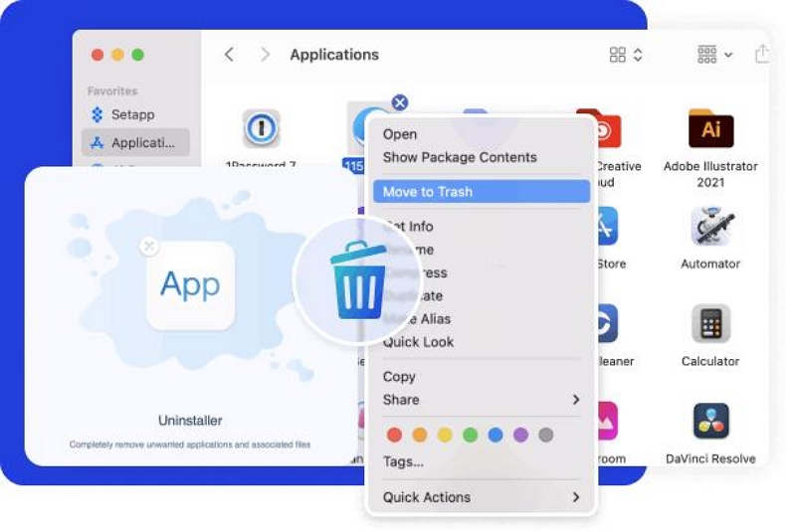The height and width of the screenshot is (532, 796).
Task: Select the Adobe Illustrator 2021 icon
Action: click(710, 128)
